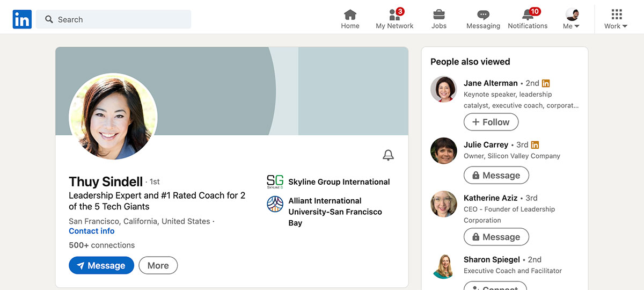This screenshot has width=644, height=290.
Task: Click the Executive Coach and Facilitator text
Action: pos(513,271)
